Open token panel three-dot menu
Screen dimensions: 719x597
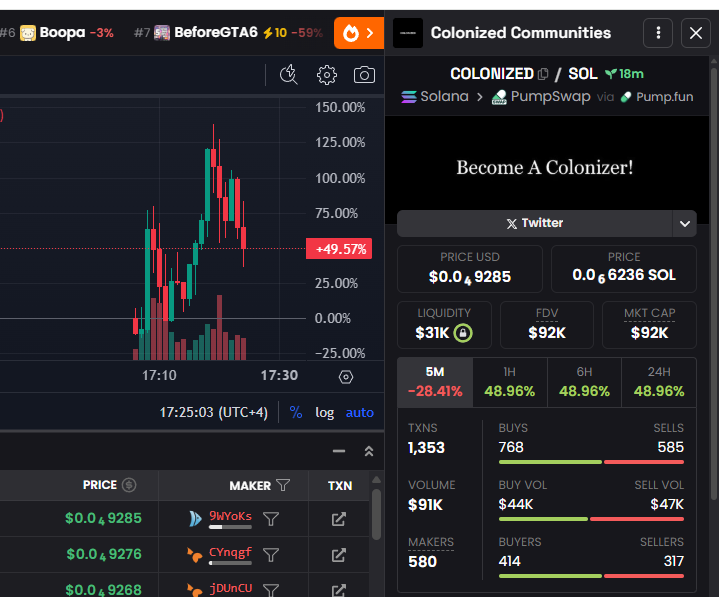pos(658,33)
